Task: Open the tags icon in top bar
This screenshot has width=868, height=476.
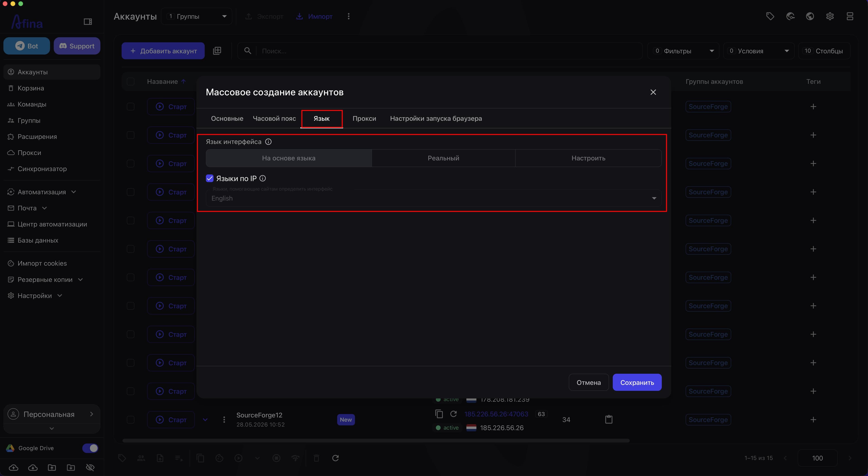Action: (770, 16)
